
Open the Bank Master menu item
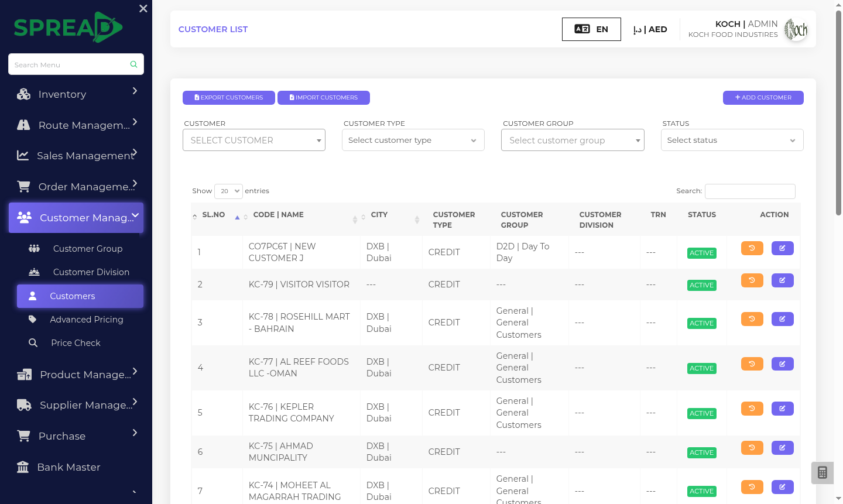tap(76, 467)
